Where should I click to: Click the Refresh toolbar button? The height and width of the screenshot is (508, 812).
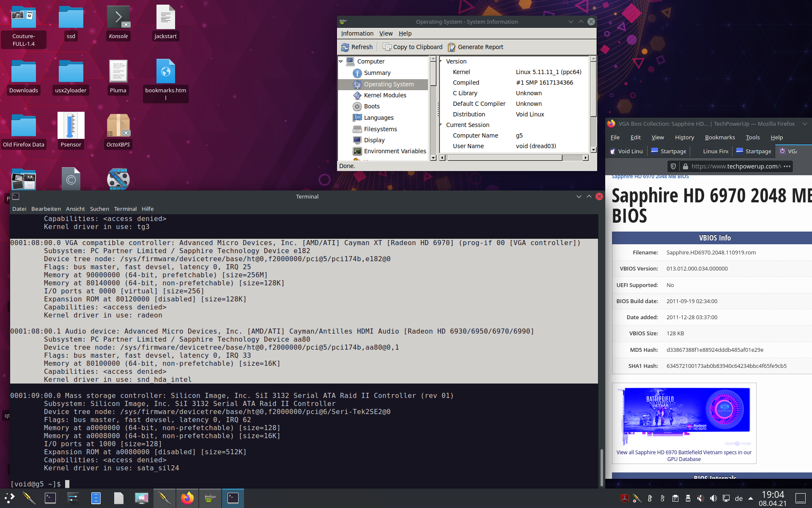[x=357, y=47]
